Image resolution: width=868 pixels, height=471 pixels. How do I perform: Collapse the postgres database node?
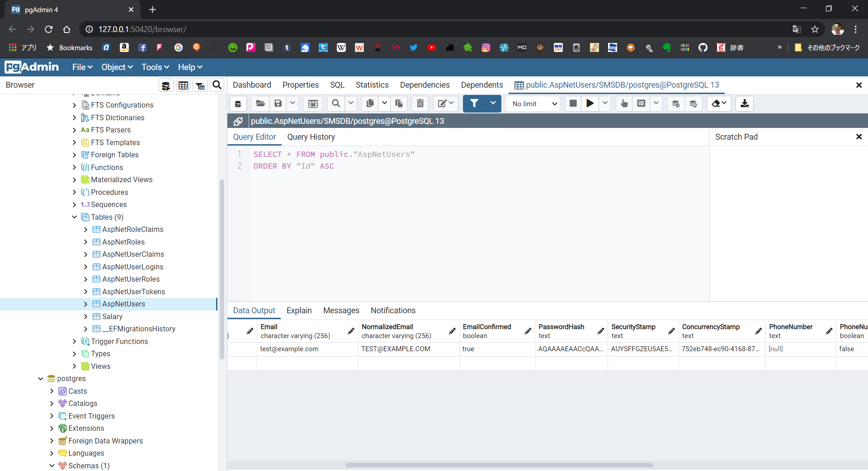click(41, 379)
